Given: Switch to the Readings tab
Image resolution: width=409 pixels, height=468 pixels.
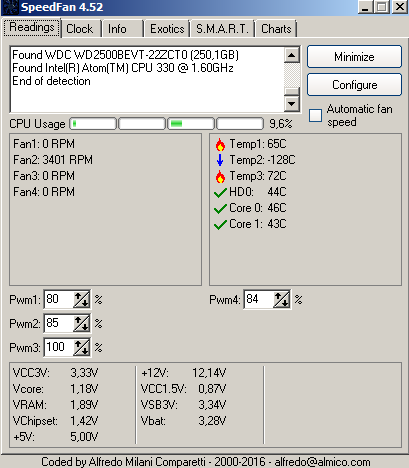Looking at the screenshot, I should point(32,27).
